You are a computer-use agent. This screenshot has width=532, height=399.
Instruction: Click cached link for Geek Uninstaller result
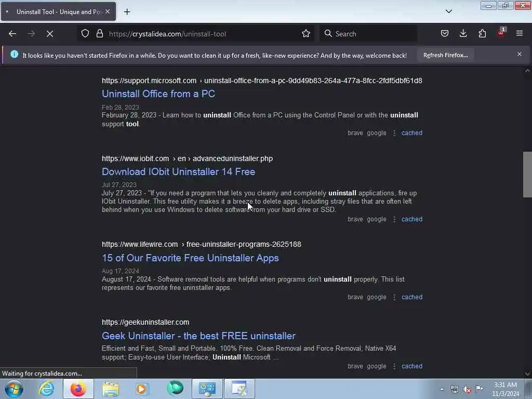(412, 366)
